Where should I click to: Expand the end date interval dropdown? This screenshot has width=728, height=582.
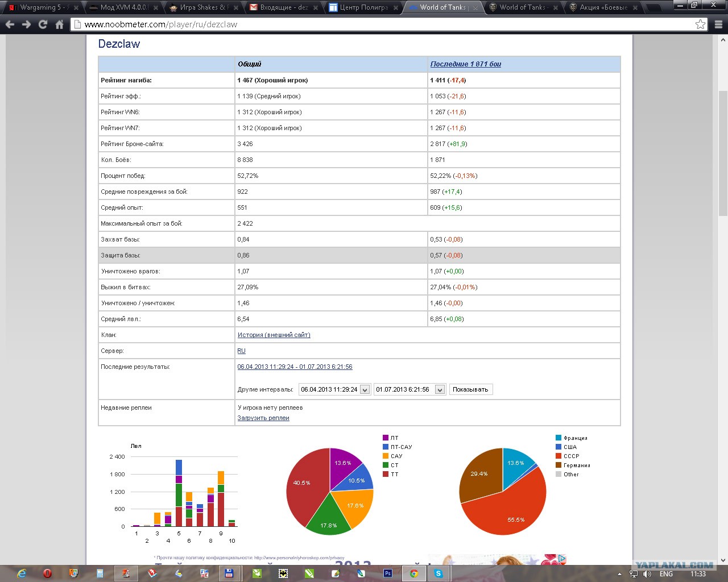(440, 389)
